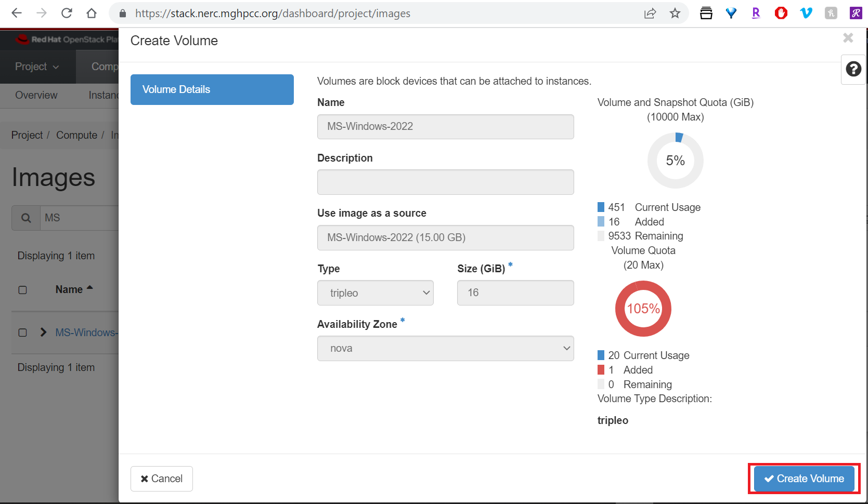Open the purple square R extension icon
The height and width of the screenshot is (504, 868).
pos(856,14)
